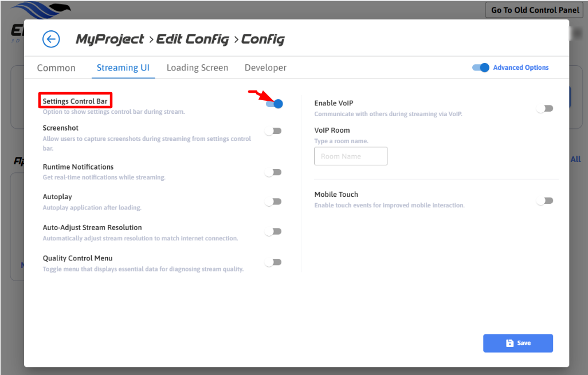The image size is (588, 375).
Task: Enable the Autoplay switch
Action: [x=273, y=202]
